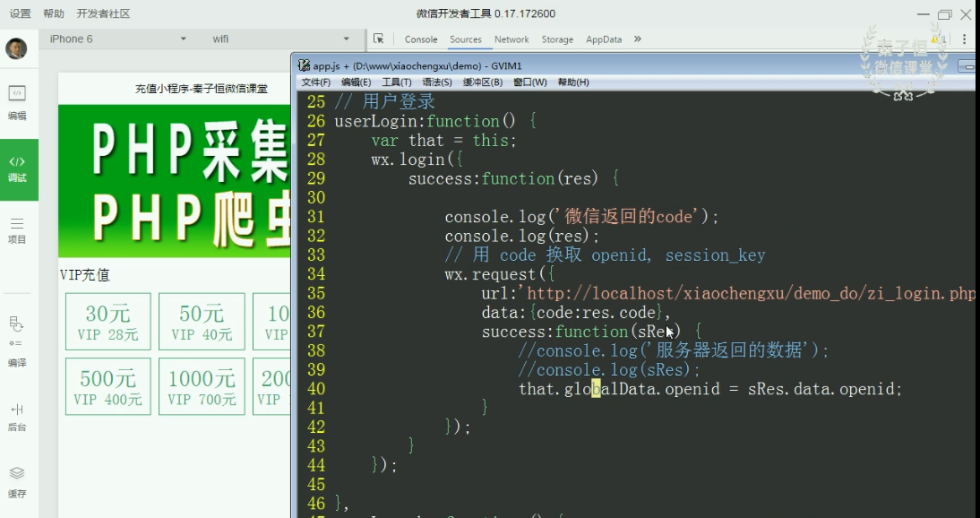Open GVIM 帮助(H) menu
The image size is (980, 518).
[573, 82]
